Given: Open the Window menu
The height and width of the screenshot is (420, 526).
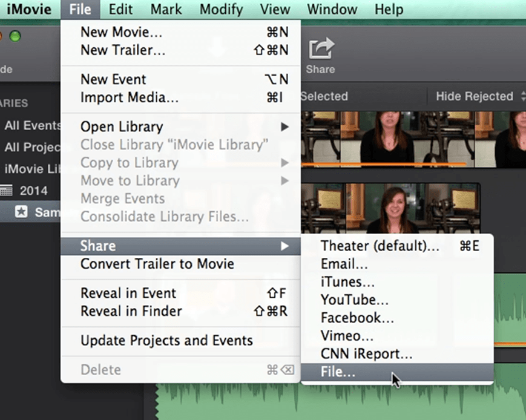Looking at the screenshot, I should pyautogui.click(x=332, y=9).
